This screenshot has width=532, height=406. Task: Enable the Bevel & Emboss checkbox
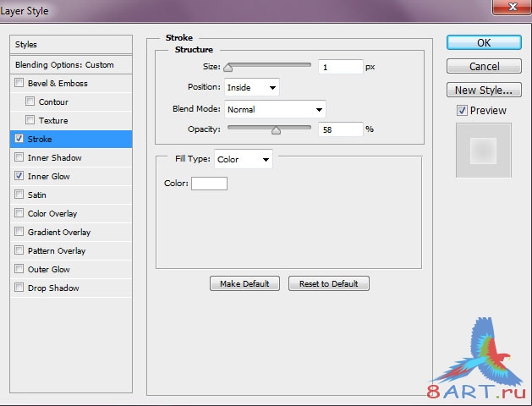click(x=19, y=84)
